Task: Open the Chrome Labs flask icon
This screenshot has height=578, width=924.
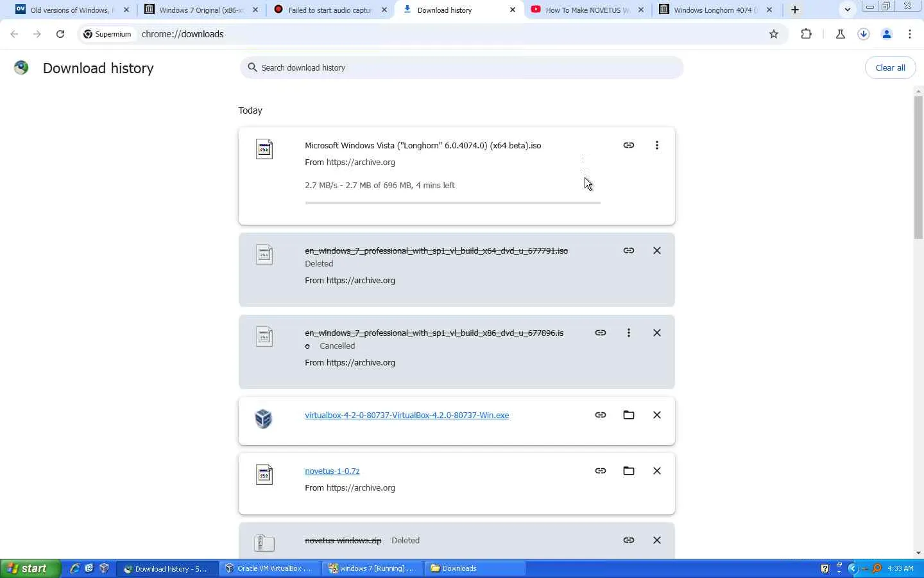Action: 841,34
